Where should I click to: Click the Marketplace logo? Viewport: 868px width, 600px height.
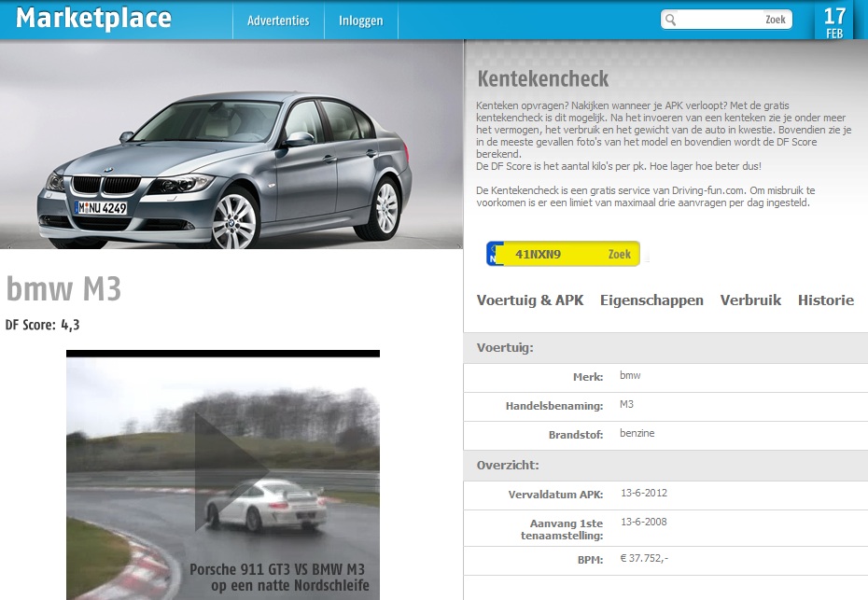pos(93,19)
